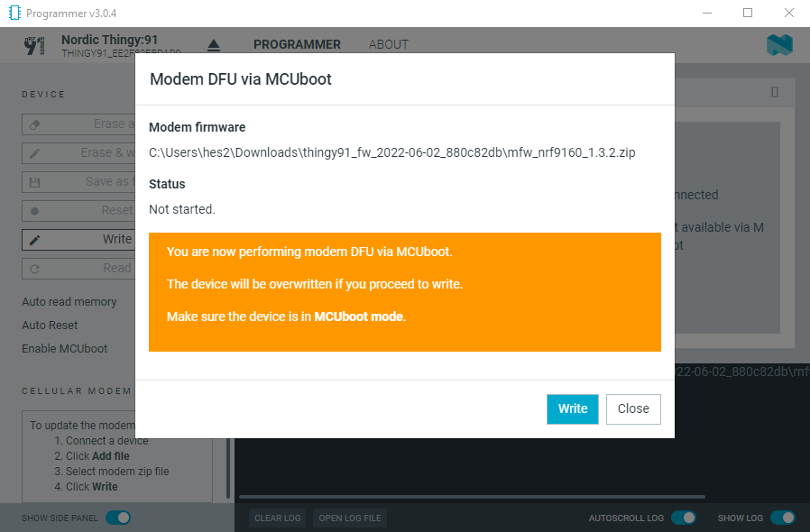Toggle the Show Side Panel switch

pos(118,518)
